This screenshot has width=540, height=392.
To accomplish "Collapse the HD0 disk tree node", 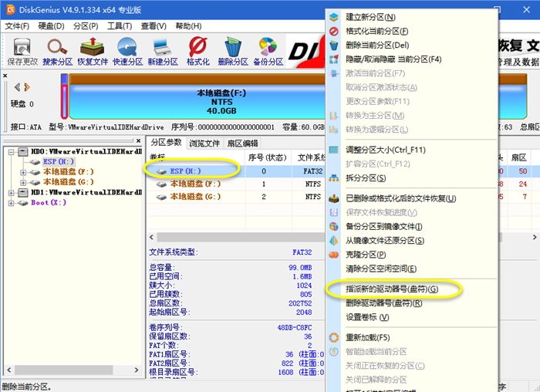I will [x=11, y=151].
